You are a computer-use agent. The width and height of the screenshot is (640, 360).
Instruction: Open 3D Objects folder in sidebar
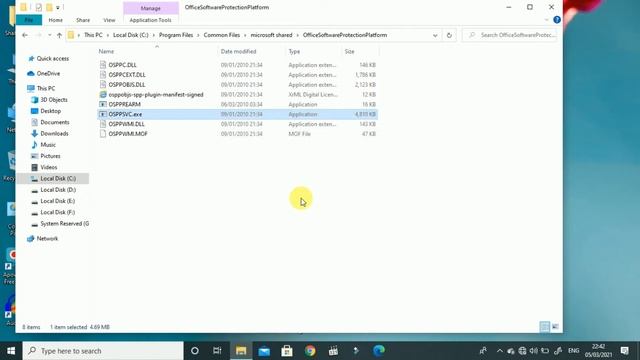click(54, 100)
